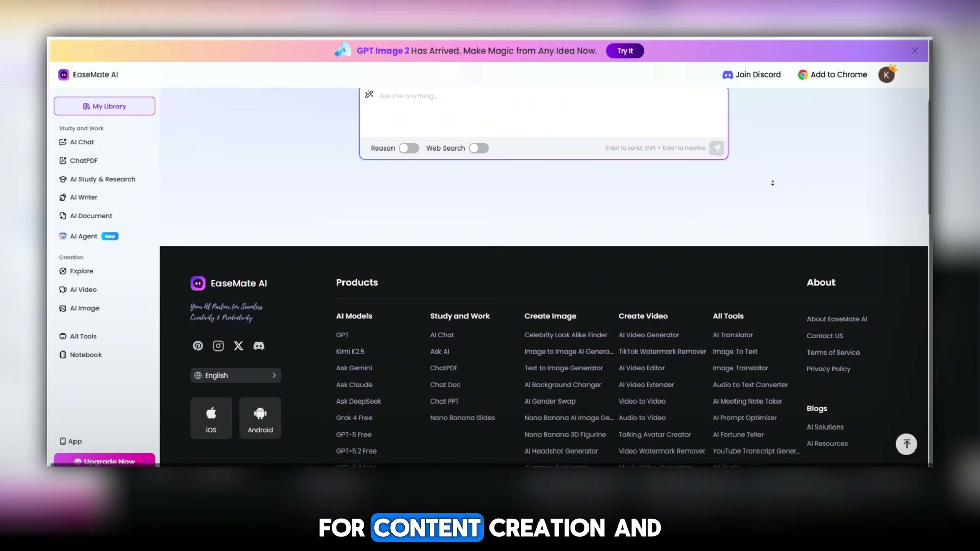This screenshot has height=551, width=980.
Task: Click the footer EaseMate AI logo
Action: [x=198, y=283]
